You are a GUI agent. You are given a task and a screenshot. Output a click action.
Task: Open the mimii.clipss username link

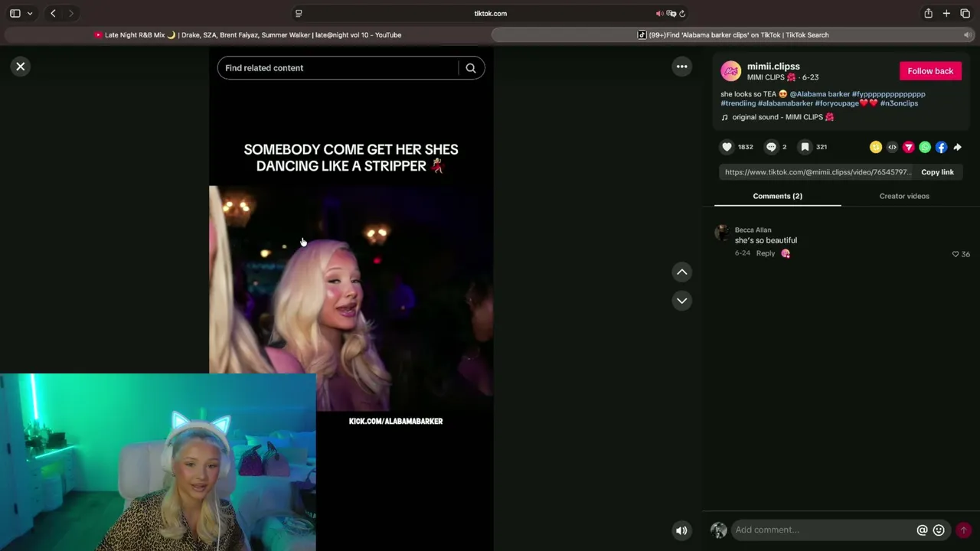click(x=773, y=67)
